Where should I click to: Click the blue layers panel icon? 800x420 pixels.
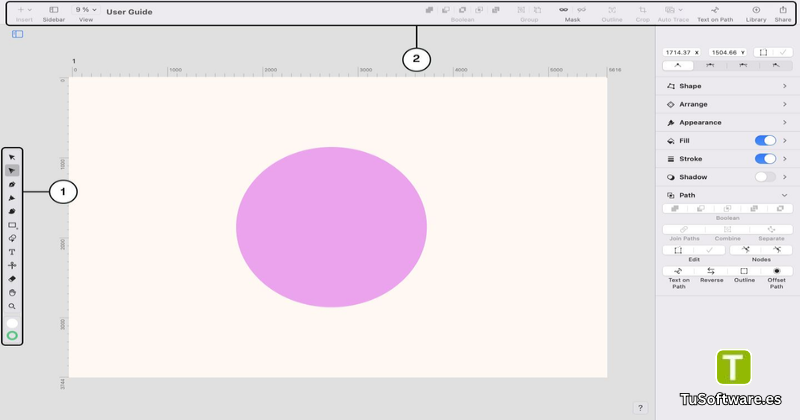click(17, 34)
